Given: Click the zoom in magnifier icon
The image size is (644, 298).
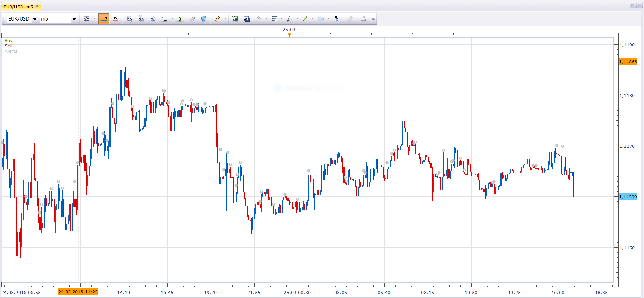Looking at the screenshot, I should [x=129, y=19].
